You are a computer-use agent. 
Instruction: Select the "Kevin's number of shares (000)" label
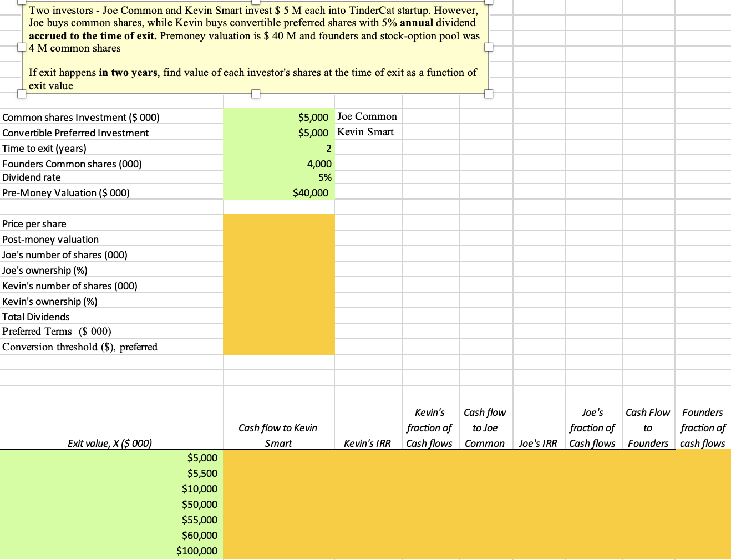pyautogui.click(x=70, y=286)
